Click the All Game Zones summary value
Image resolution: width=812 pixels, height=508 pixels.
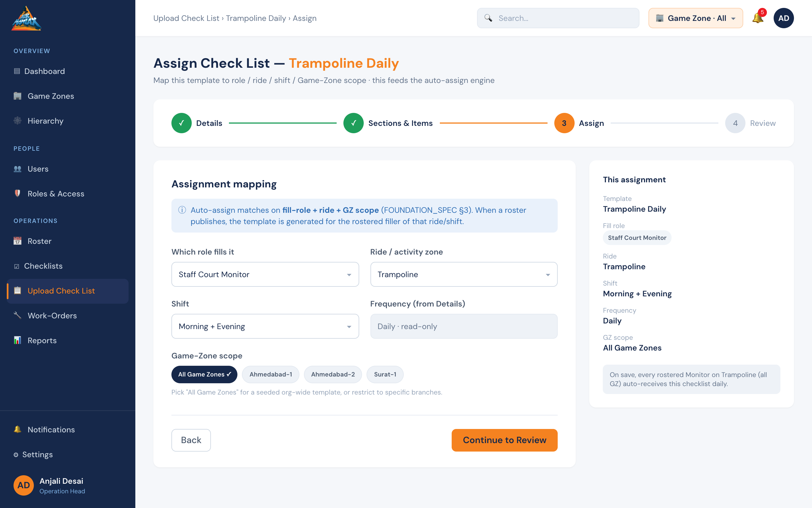632,348
